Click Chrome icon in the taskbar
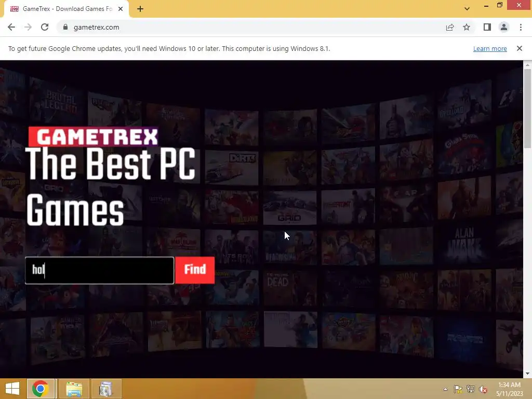Screen dimensions: 532x399 [41, 389]
